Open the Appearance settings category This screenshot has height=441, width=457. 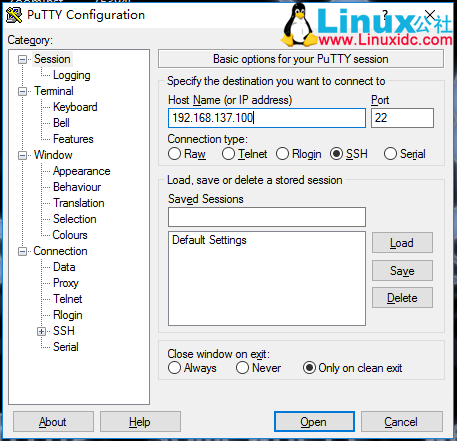click(82, 171)
